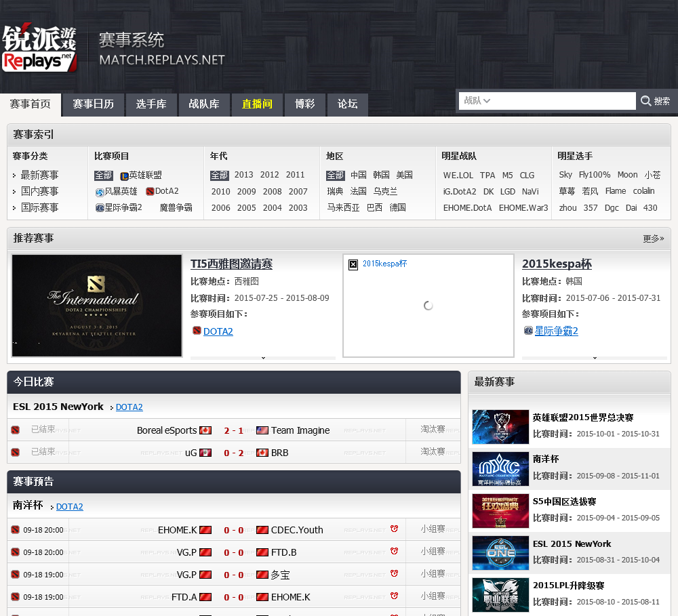The height and width of the screenshot is (616, 678).
Task: Switch to the 战队库 tab
Action: click(x=204, y=104)
